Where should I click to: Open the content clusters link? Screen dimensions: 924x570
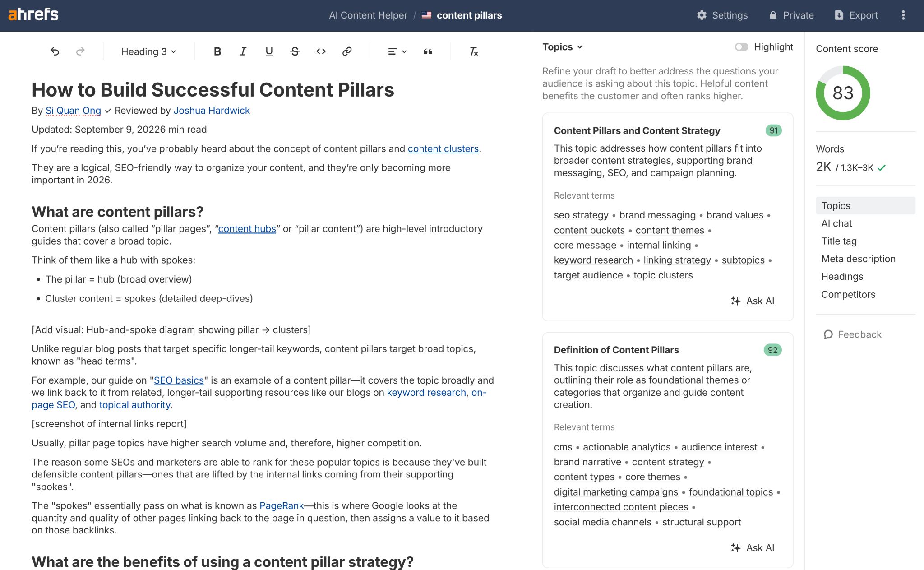[444, 148]
